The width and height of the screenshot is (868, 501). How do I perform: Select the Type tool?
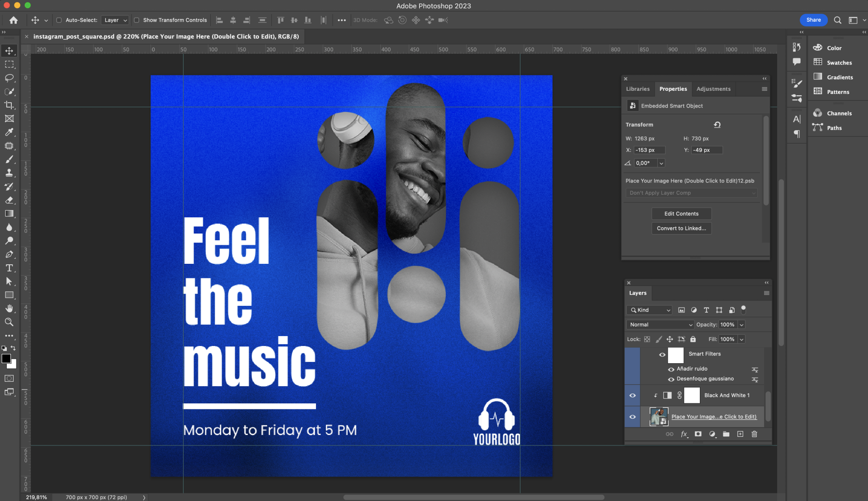[9, 268]
